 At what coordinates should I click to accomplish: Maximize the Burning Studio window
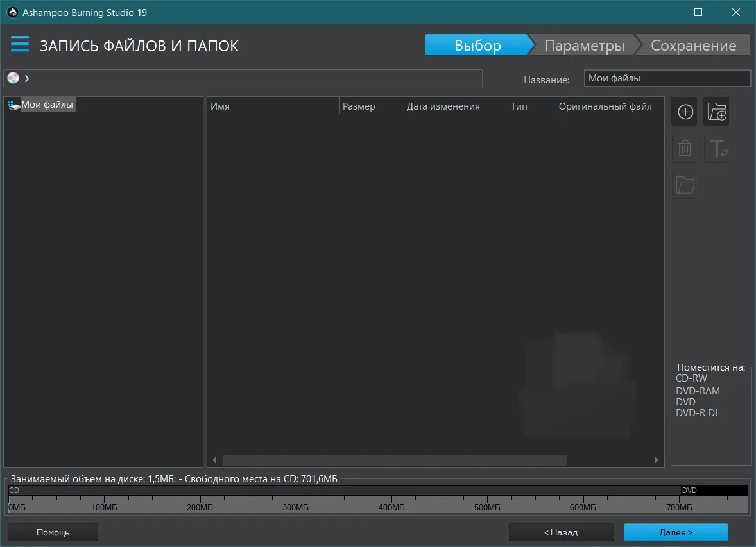pos(698,12)
